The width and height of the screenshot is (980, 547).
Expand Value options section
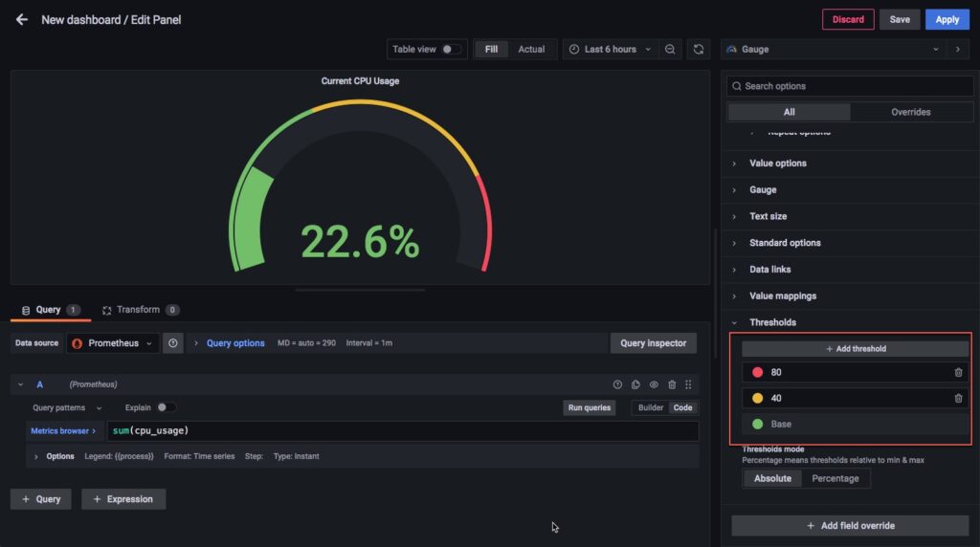777,164
